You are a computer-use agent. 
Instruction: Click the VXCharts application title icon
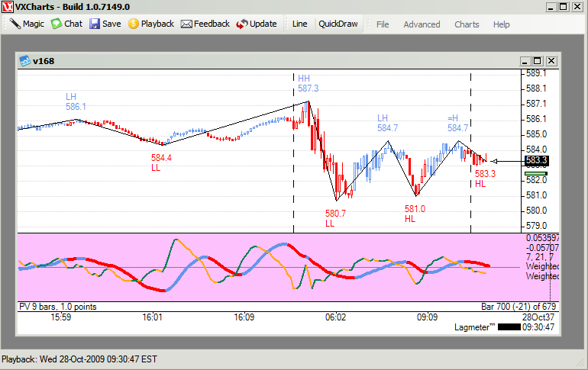click(8, 7)
